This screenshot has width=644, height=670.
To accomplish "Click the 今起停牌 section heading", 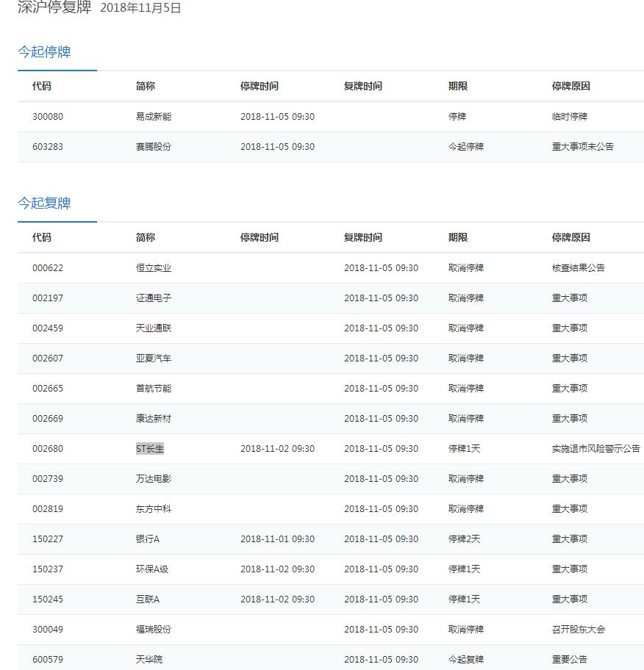I will click(44, 52).
